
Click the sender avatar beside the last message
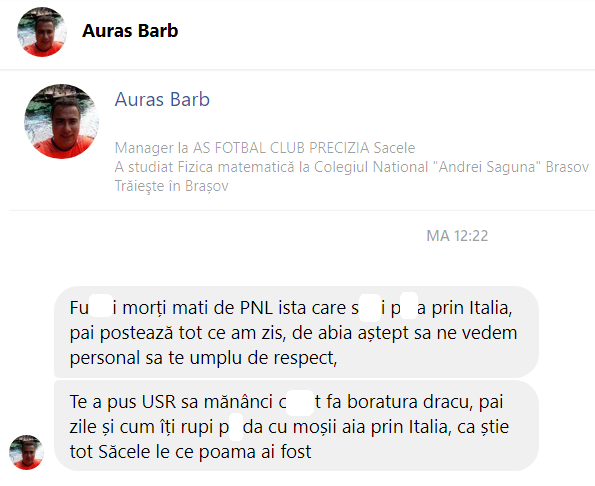26,452
